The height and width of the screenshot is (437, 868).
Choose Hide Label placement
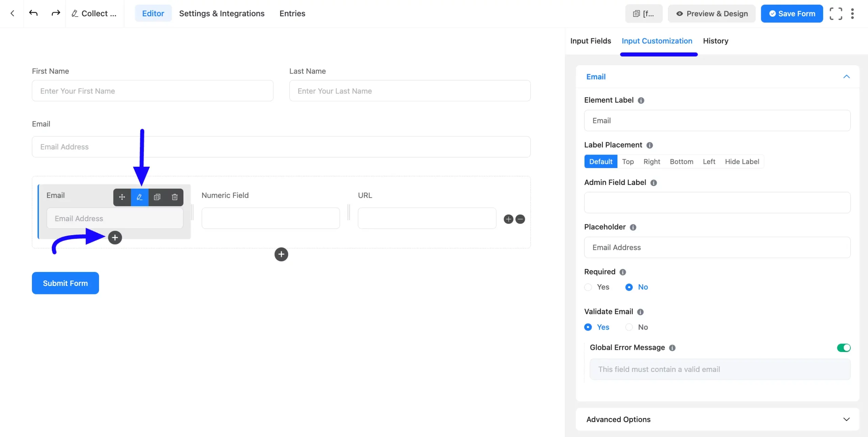tap(742, 162)
